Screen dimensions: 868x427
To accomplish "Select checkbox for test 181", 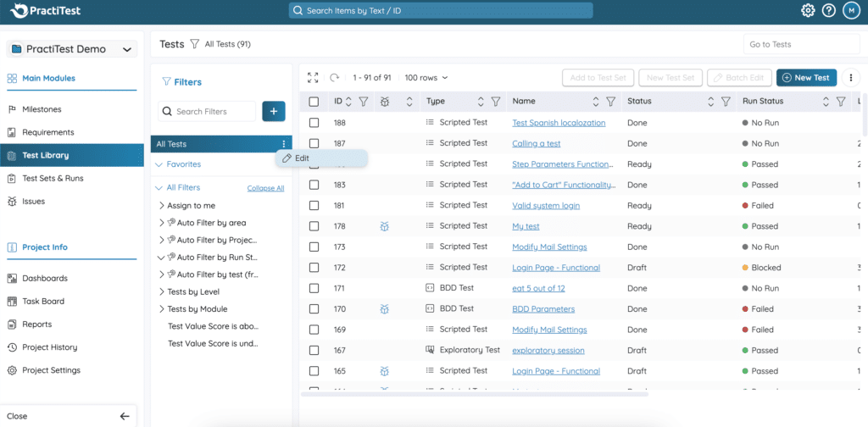I will tap(314, 205).
